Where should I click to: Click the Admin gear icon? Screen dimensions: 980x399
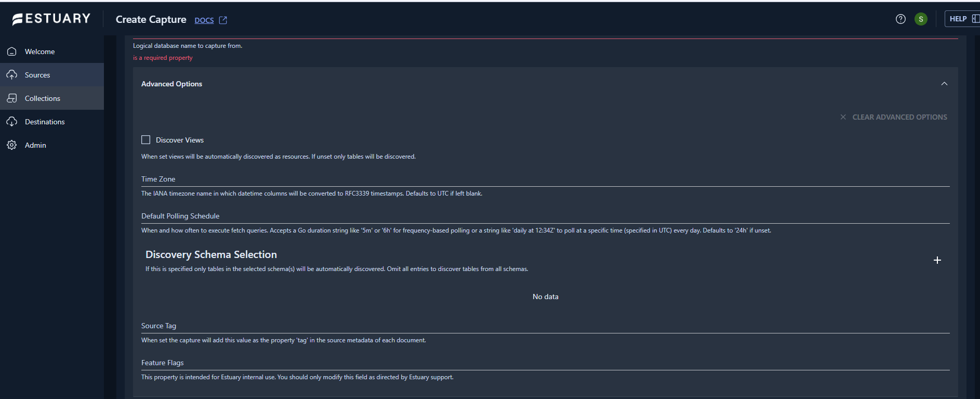12,145
